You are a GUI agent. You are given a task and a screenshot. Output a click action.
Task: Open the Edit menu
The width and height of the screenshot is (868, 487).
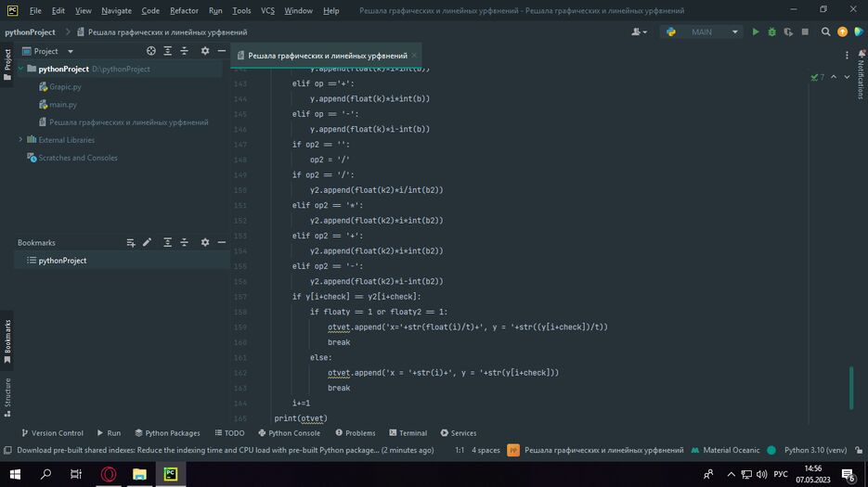click(58, 10)
